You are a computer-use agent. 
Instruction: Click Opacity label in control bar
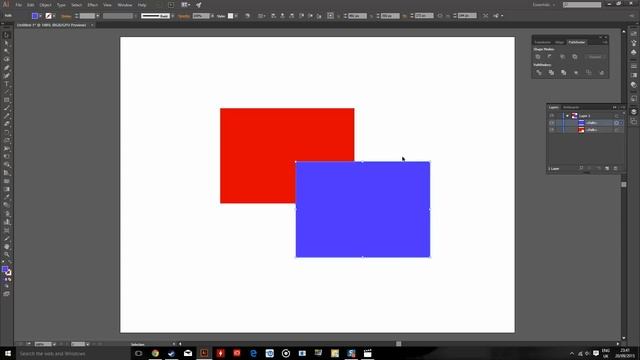[184, 16]
